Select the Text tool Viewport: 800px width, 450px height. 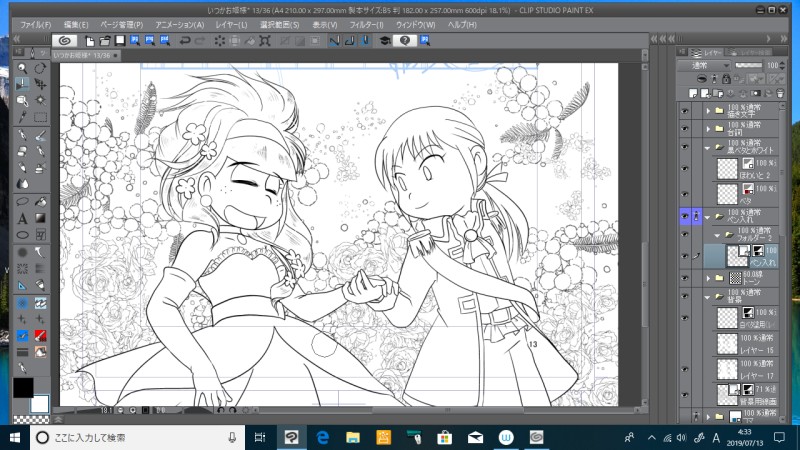coord(22,219)
